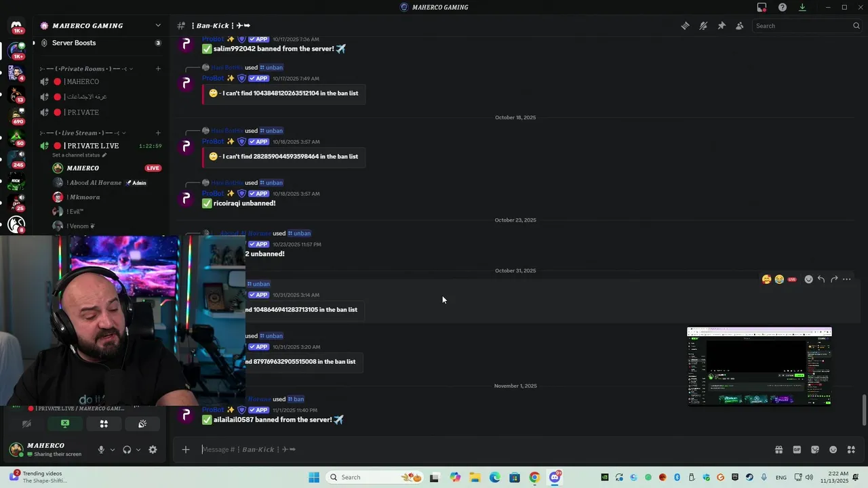Screen dimensions: 868x488
Task: Open ProBot name on salim992042 banned message
Action: click(213, 39)
